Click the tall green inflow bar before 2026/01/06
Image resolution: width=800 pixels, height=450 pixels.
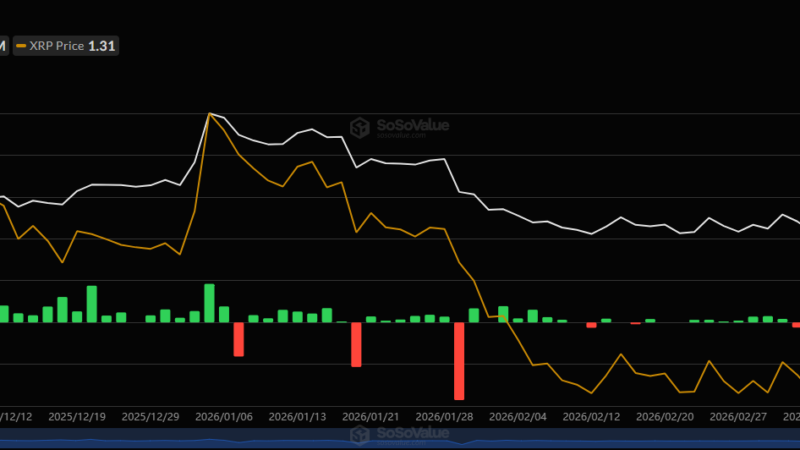click(x=209, y=303)
